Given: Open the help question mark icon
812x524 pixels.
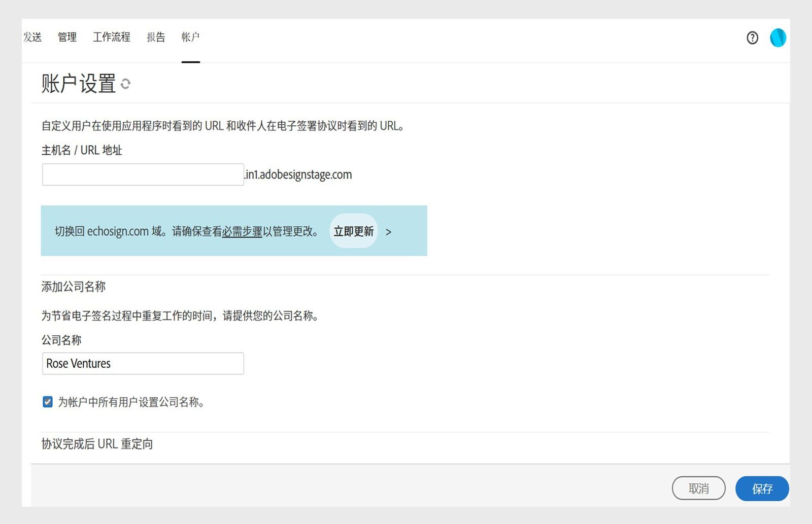Looking at the screenshot, I should (752, 38).
